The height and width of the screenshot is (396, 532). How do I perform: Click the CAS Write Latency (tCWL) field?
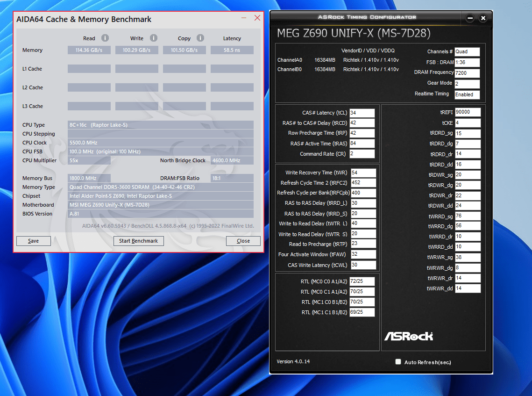363,265
